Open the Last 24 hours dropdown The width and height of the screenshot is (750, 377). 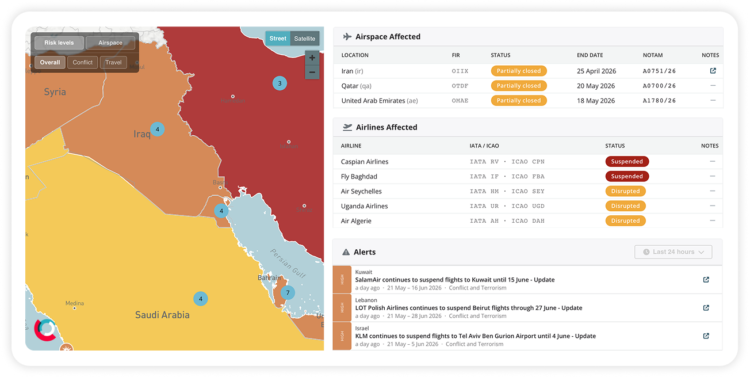673,252
